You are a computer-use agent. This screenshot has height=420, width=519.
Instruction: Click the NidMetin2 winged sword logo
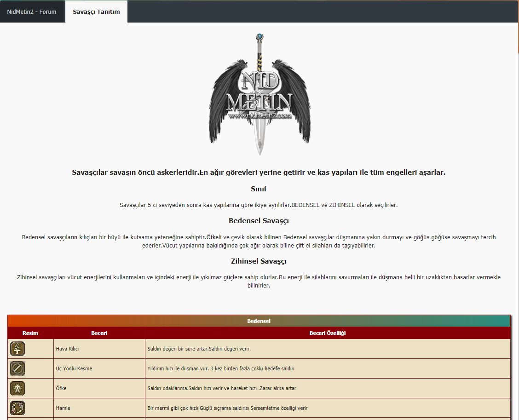click(260, 94)
